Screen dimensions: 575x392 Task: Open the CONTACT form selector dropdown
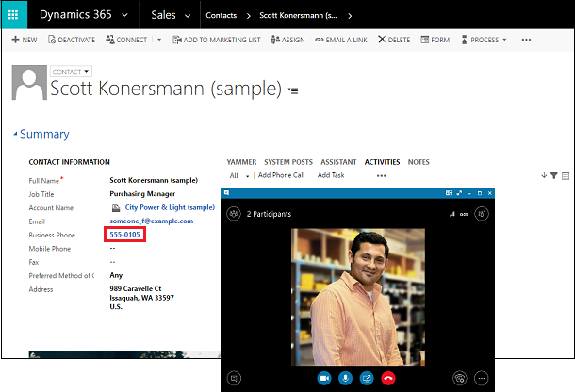pos(71,72)
